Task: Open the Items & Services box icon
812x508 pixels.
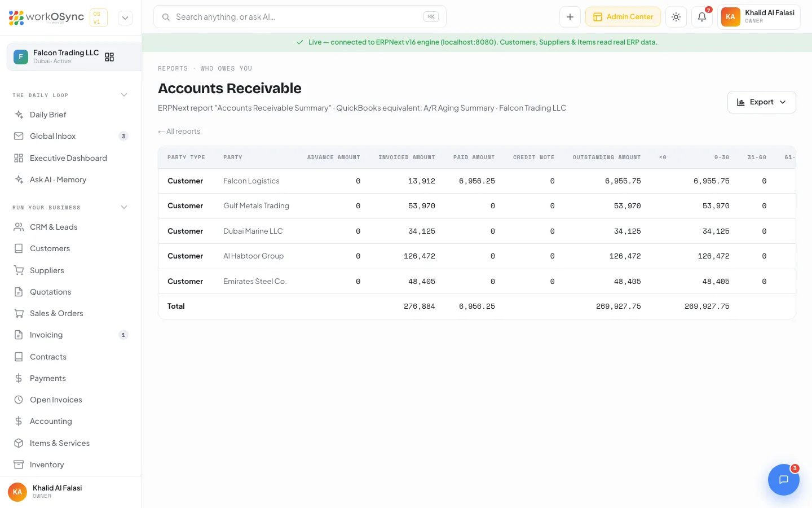Action: click(19, 443)
